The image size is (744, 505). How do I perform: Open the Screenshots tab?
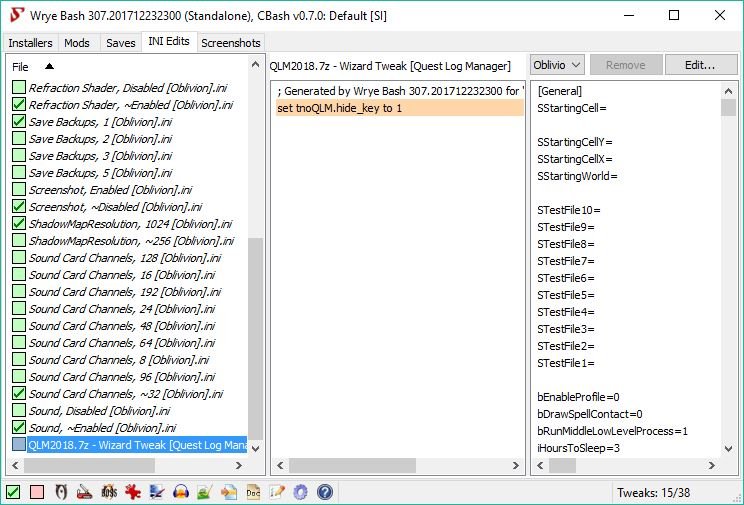point(231,43)
